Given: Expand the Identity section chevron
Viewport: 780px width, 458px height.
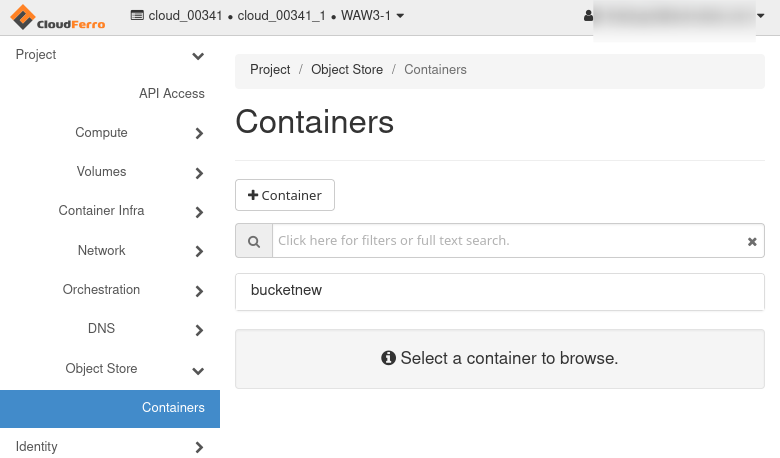Looking at the screenshot, I should pyautogui.click(x=199, y=447).
